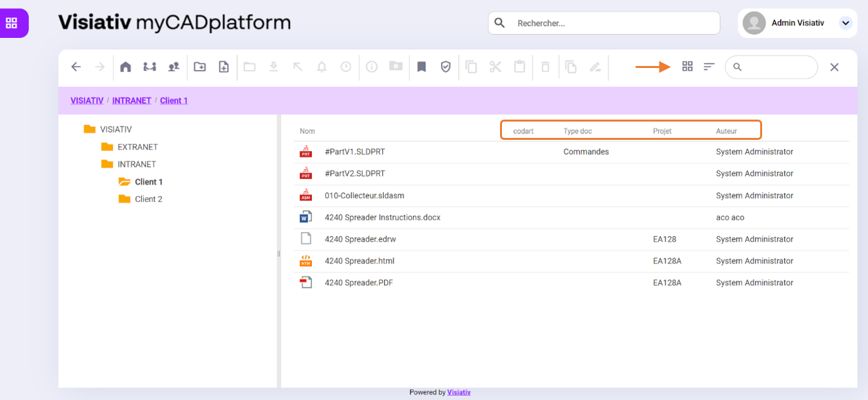
Task: Go to the home folder icon
Action: [x=125, y=67]
